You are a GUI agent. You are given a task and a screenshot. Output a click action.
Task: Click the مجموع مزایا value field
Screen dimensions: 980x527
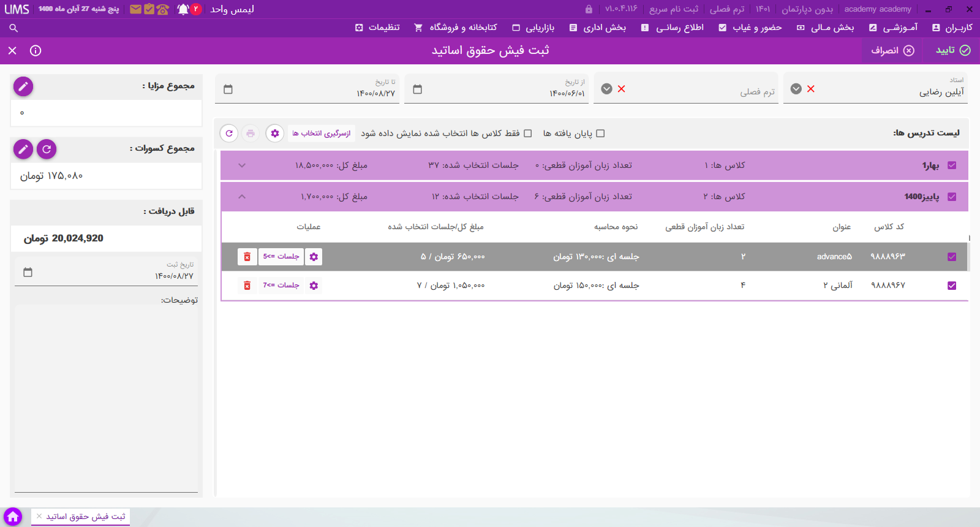[107, 113]
